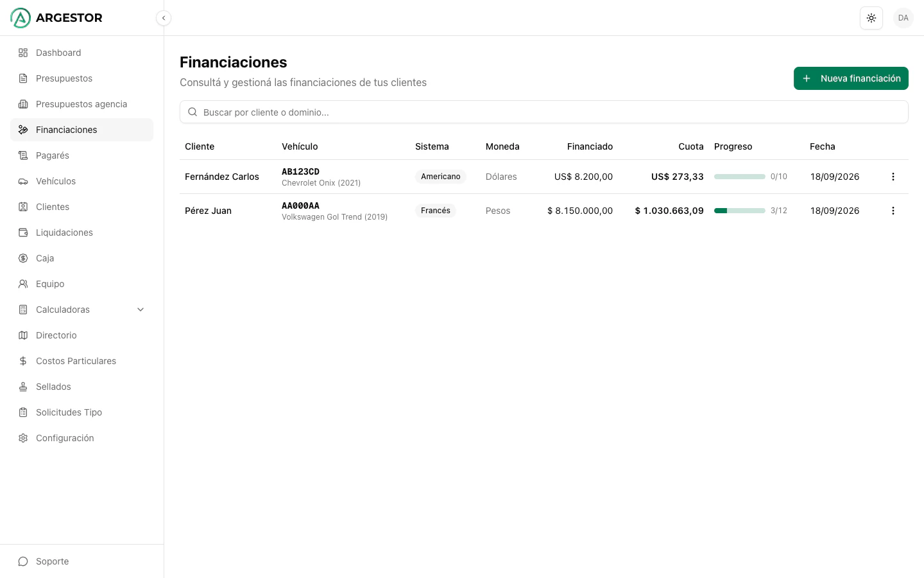Click the Volkswagen Gol Trend (2019) text

[x=334, y=217]
